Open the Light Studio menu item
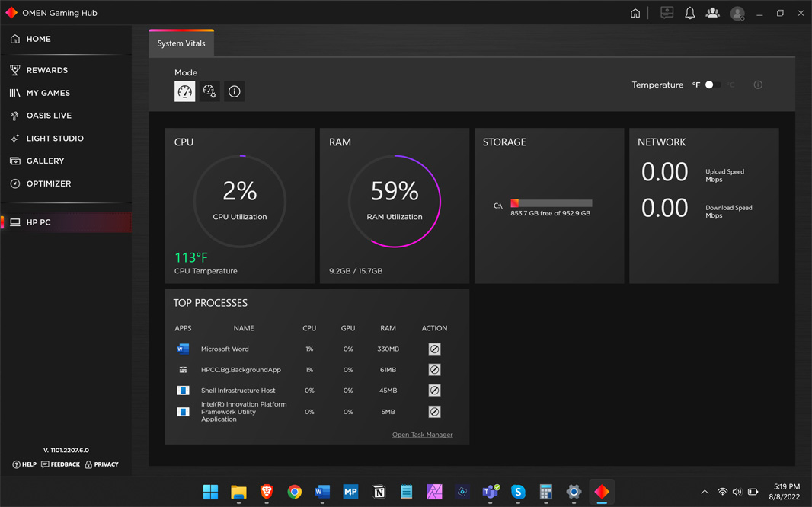The image size is (812, 507). [x=55, y=139]
